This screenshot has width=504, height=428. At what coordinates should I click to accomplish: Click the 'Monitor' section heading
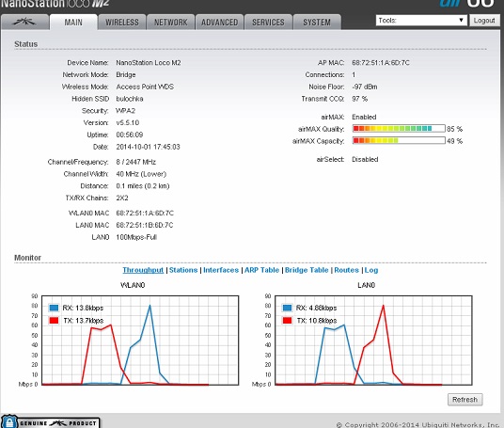click(x=27, y=258)
